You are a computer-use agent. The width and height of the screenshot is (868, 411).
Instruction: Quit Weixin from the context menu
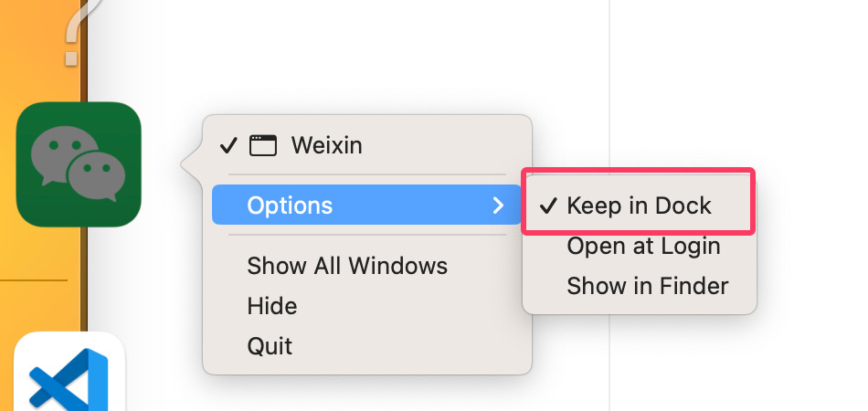[270, 346]
